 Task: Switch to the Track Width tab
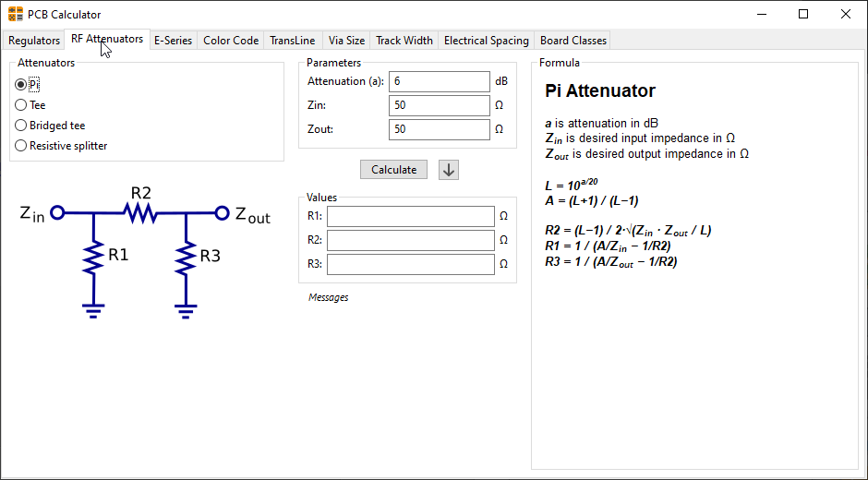click(x=404, y=41)
